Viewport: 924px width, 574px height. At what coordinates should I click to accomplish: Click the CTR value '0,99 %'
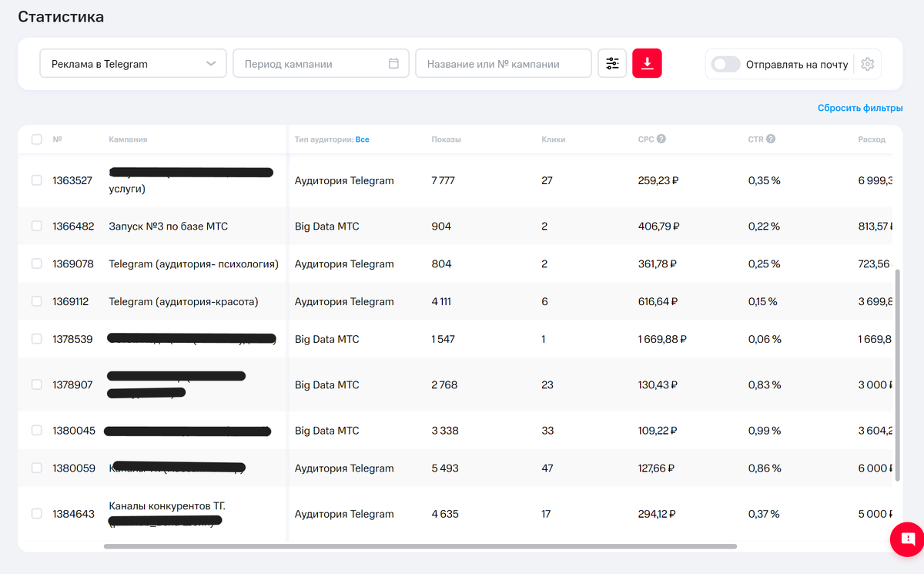765,431
